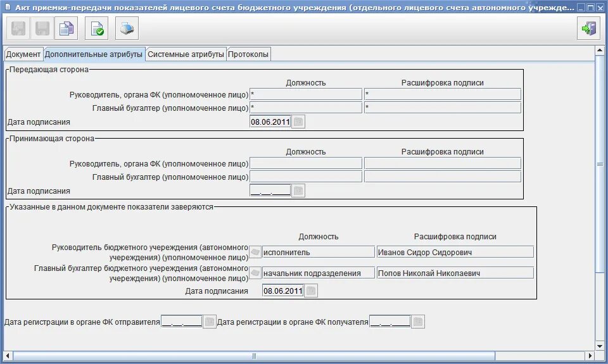
Task: Click 'Передающая сторона' group title
Action: tap(49, 70)
